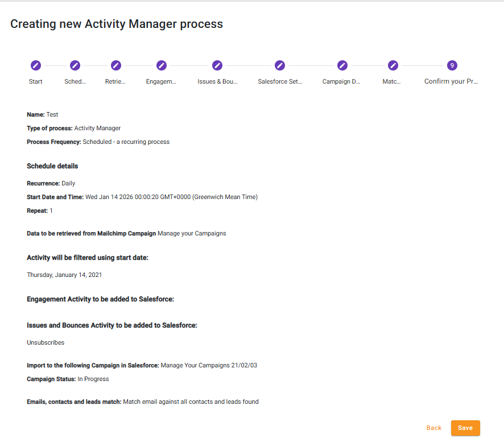Jump to the Matc... step label
Screen dimensions: 504x447
coord(392,81)
